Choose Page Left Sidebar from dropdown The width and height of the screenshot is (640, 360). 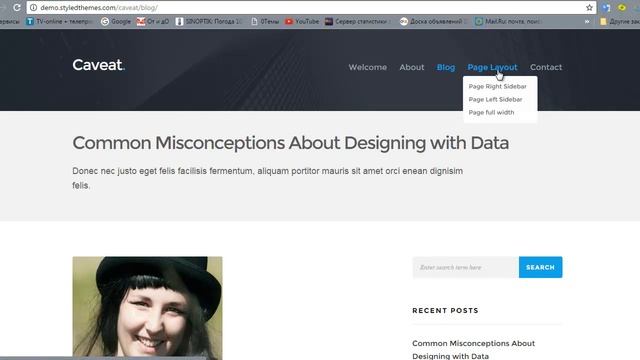click(495, 100)
